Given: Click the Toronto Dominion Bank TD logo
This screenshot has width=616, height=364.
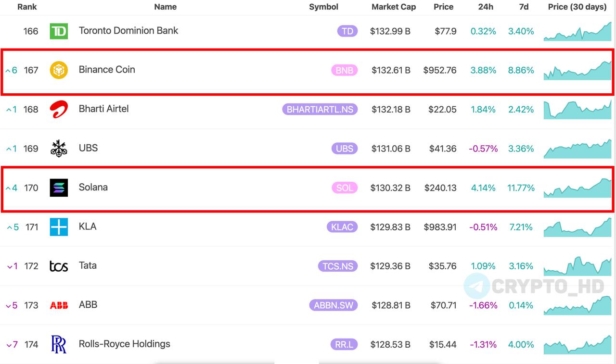Looking at the screenshot, I should [x=59, y=31].
